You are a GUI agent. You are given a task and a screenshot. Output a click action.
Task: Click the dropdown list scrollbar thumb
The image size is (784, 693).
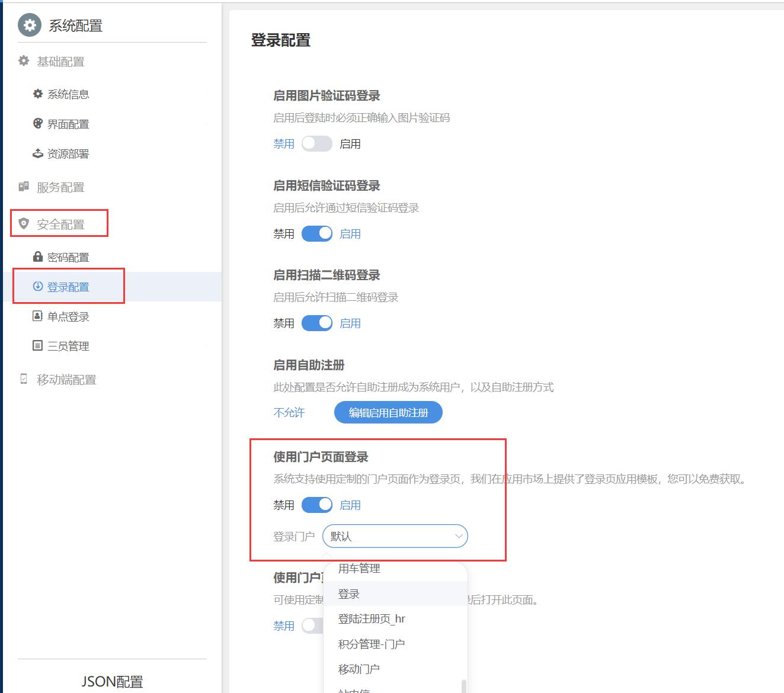(x=463, y=686)
